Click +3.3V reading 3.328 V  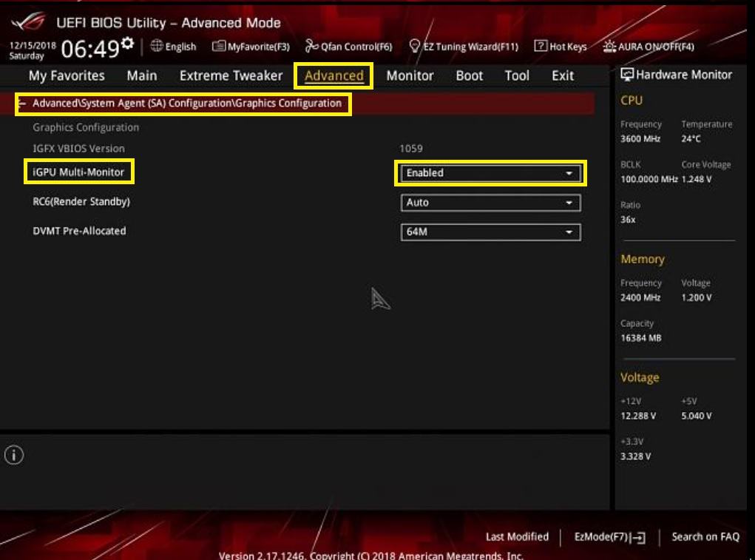coord(636,456)
